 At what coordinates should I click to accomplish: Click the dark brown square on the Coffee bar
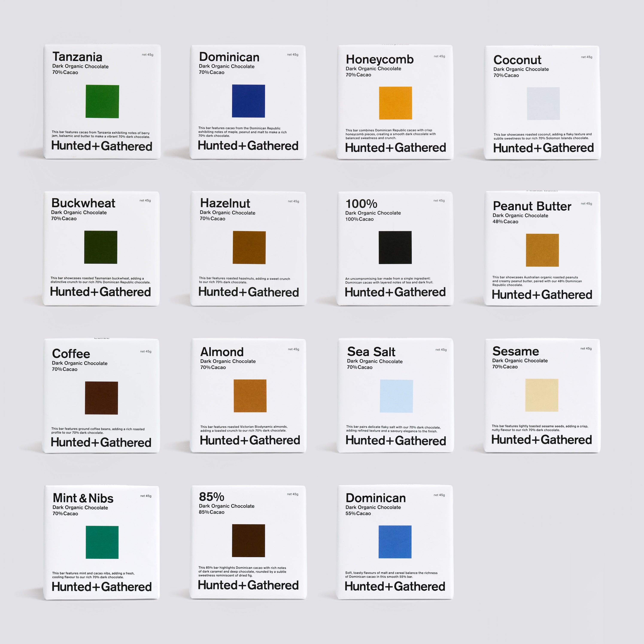coord(102,398)
